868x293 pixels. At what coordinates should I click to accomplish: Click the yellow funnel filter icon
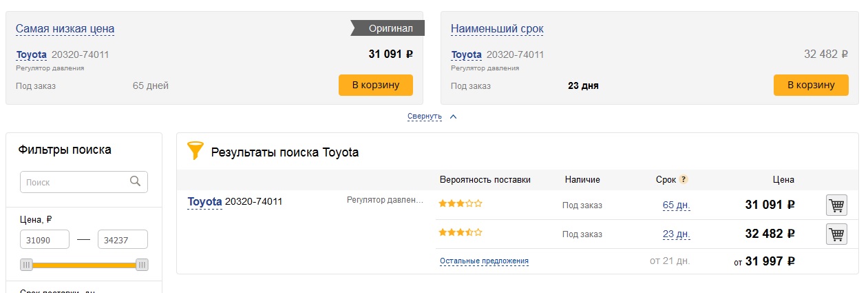coord(195,151)
